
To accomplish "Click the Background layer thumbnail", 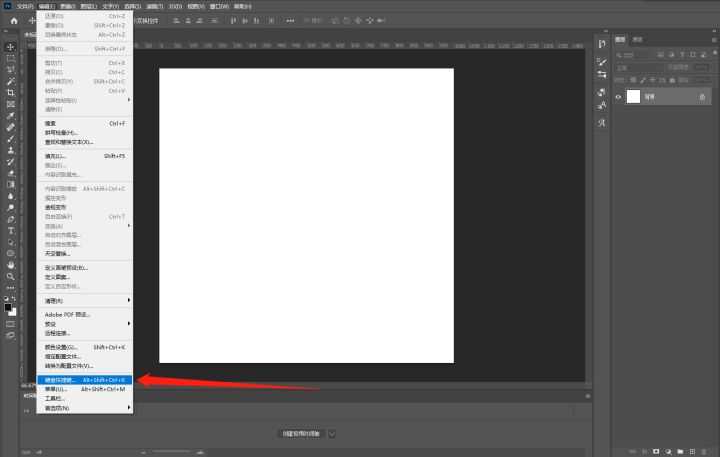I will (x=633, y=97).
